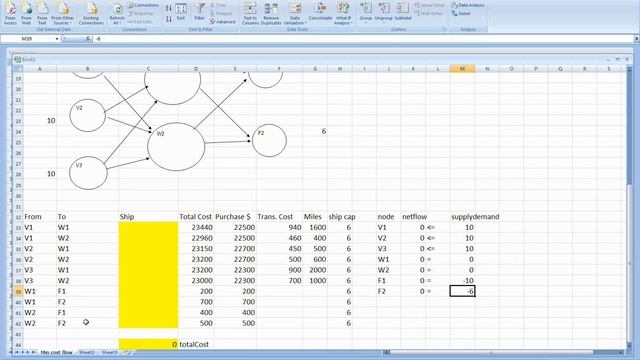Click the Book1 workbook icon

(x=17, y=59)
